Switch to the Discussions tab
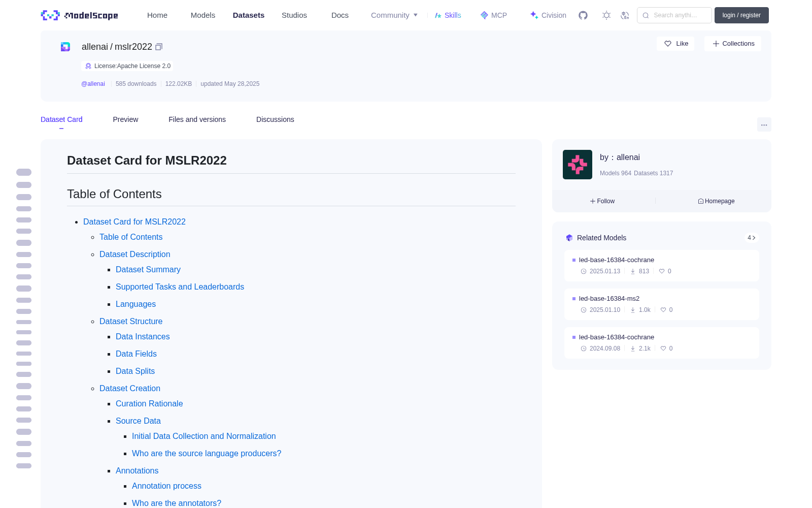 275,119
